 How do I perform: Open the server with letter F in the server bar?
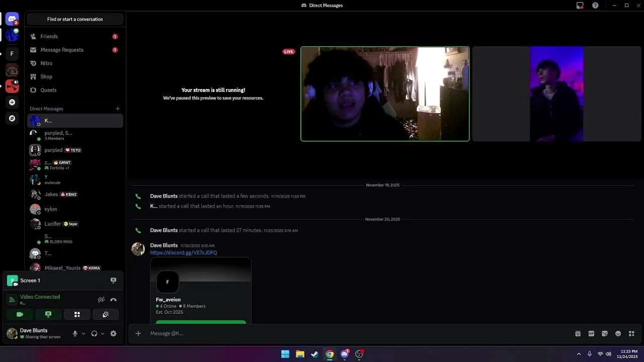pos(12,54)
